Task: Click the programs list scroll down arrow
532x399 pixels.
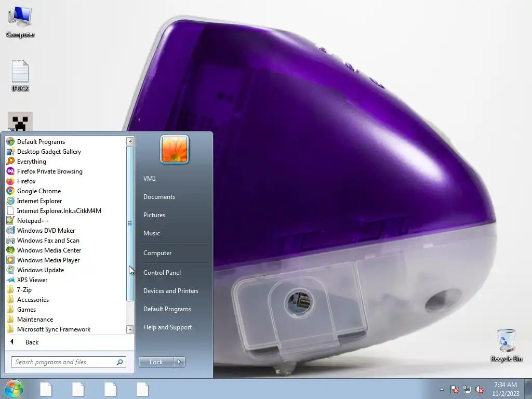Action: 130,329
